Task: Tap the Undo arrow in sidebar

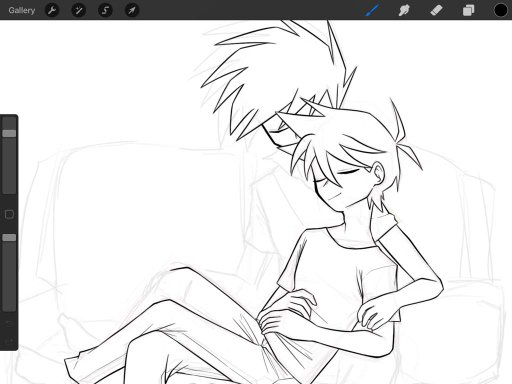Action: [9, 323]
